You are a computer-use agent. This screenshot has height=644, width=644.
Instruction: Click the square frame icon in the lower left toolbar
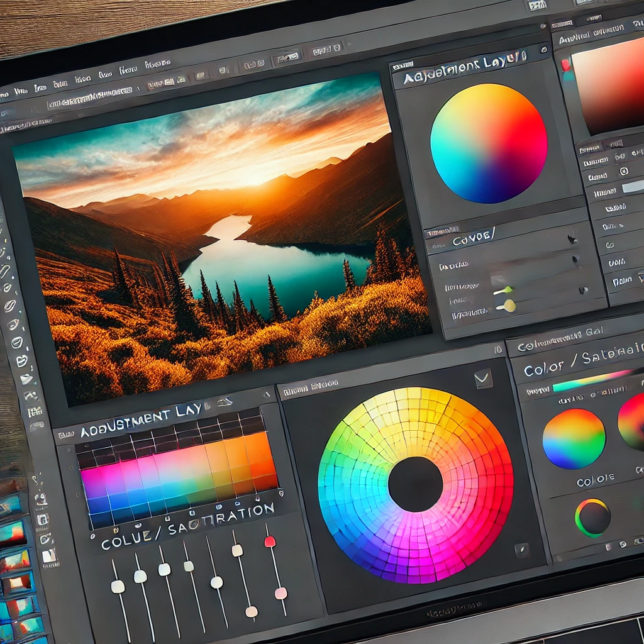[x=43, y=519]
